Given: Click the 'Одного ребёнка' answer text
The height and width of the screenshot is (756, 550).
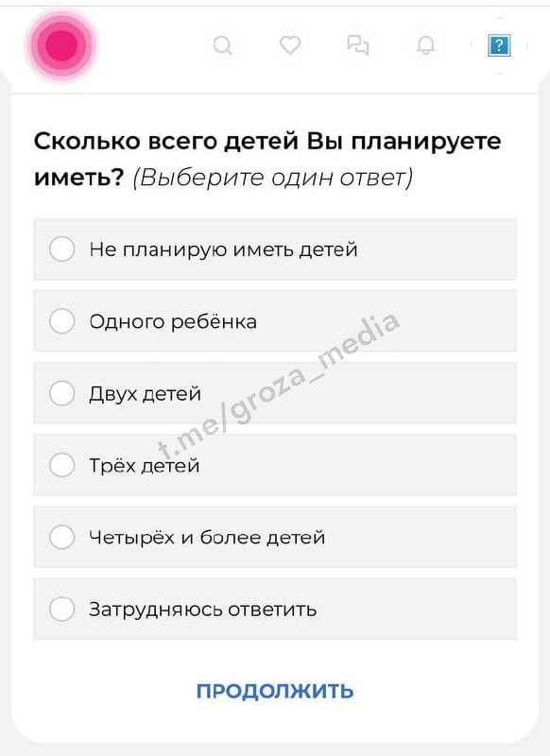Looking at the screenshot, I should 173,321.
